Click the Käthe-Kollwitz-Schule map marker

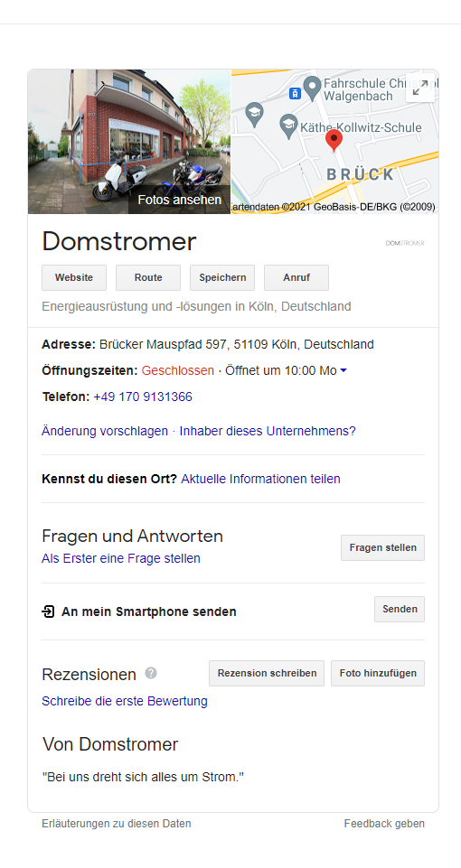click(x=288, y=126)
